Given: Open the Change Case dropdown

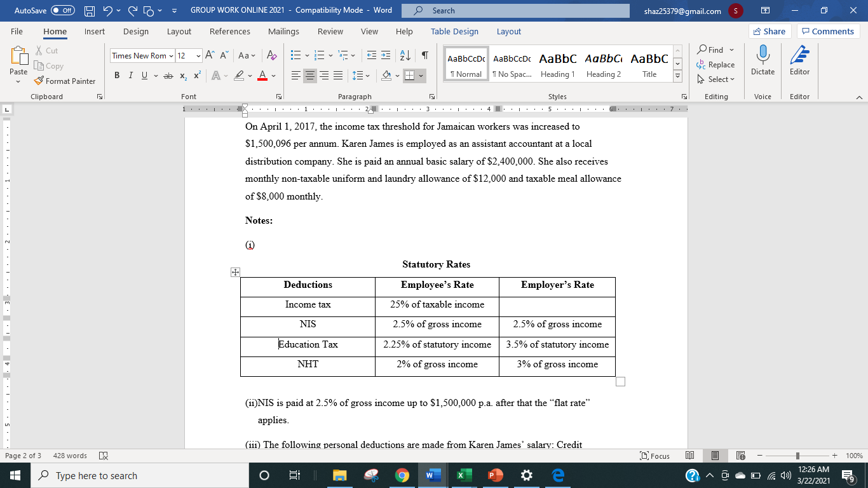Looking at the screenshot, I should pos(247,55).
